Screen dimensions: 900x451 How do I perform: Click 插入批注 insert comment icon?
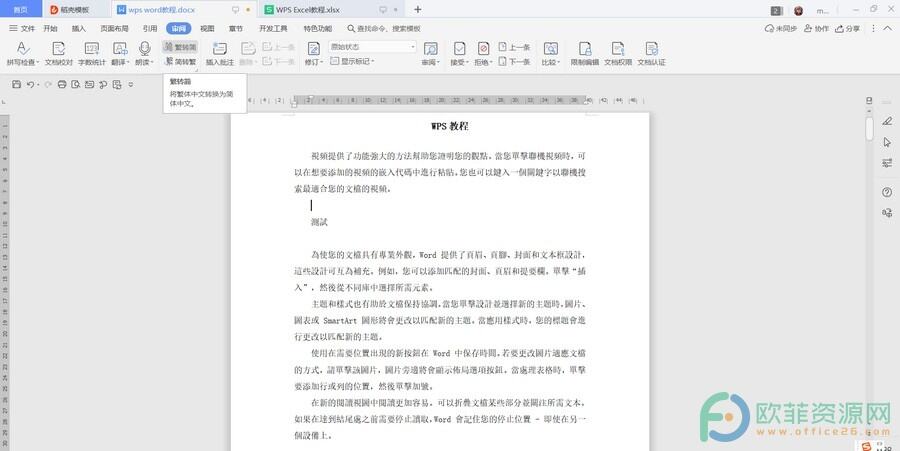tap(220, 48)
